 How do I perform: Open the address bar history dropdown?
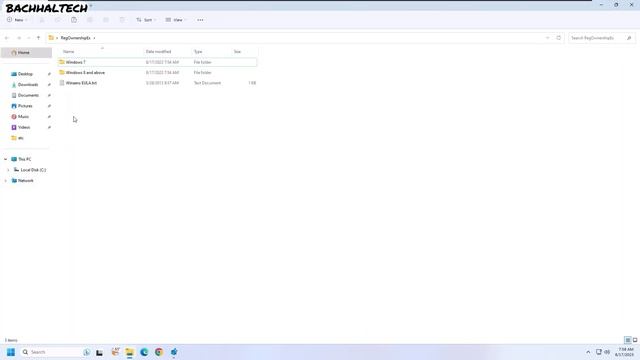click(x=548, y=38)
